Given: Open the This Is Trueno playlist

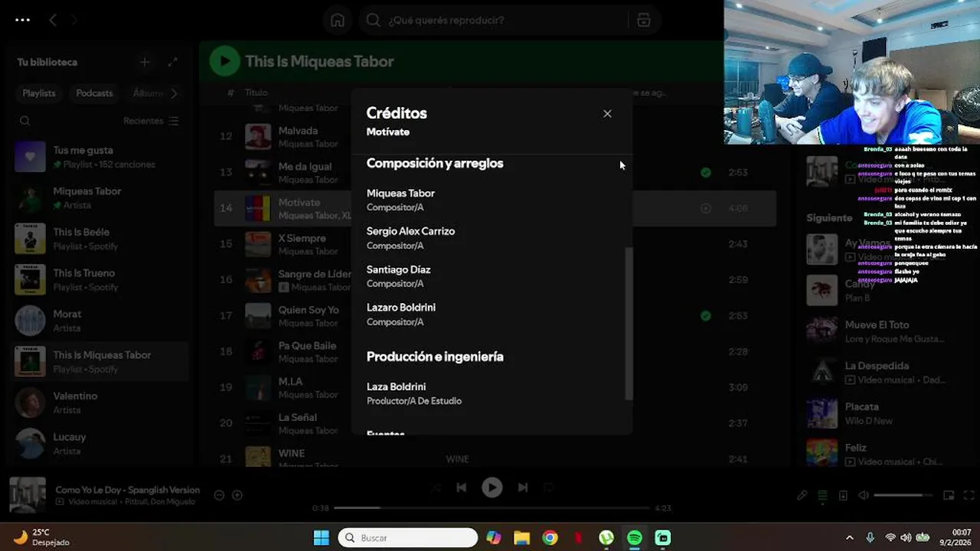Looking at the screenshot, I should pyautogui.click(x=101, y=279).
